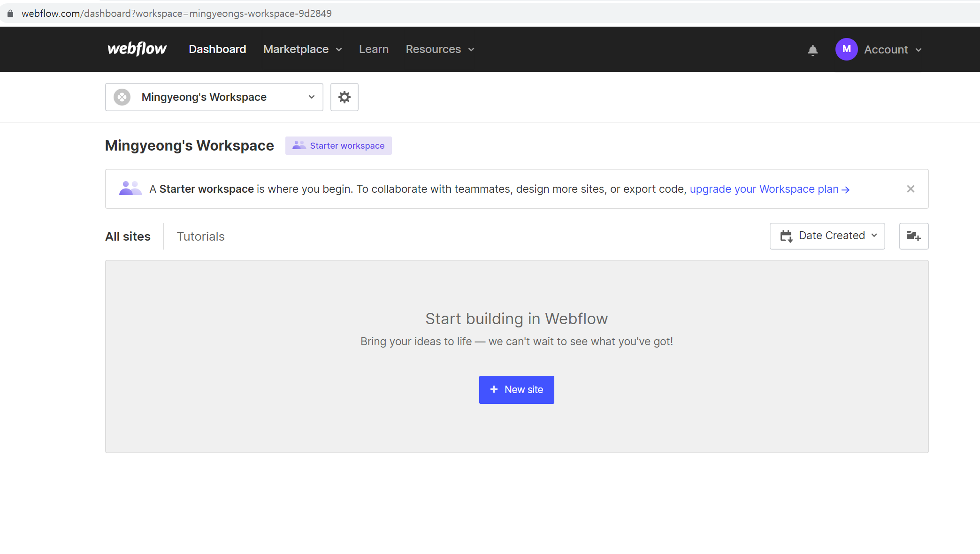Click the new folder icon button
Screen dimensions: 980x554
click(913, 236)
